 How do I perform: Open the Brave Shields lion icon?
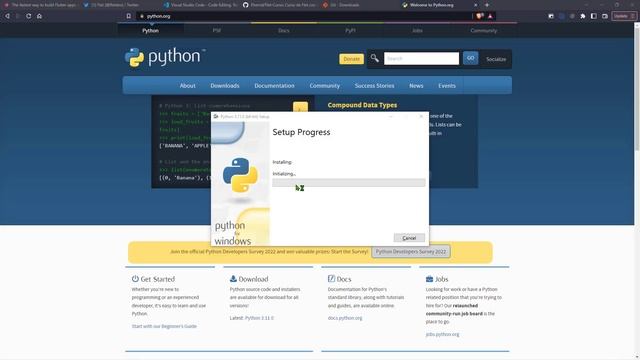[x=480, y=16]
